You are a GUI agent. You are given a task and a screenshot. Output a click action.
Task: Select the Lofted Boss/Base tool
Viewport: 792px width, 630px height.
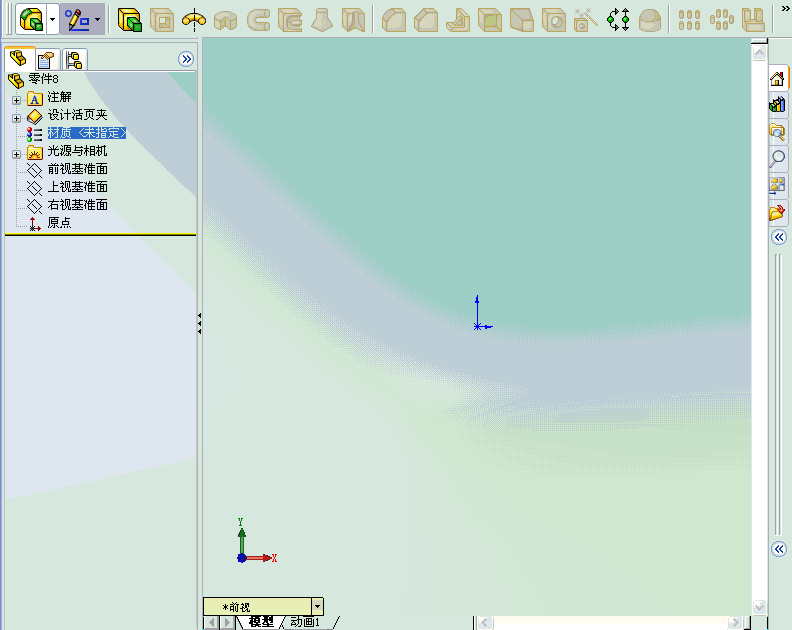point(322,21)
